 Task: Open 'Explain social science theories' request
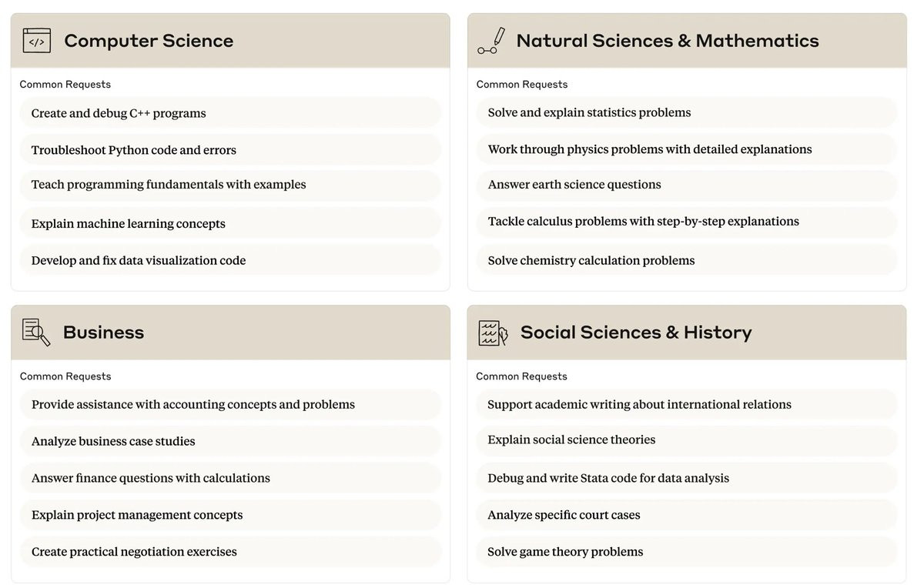(x=571, y=440)
